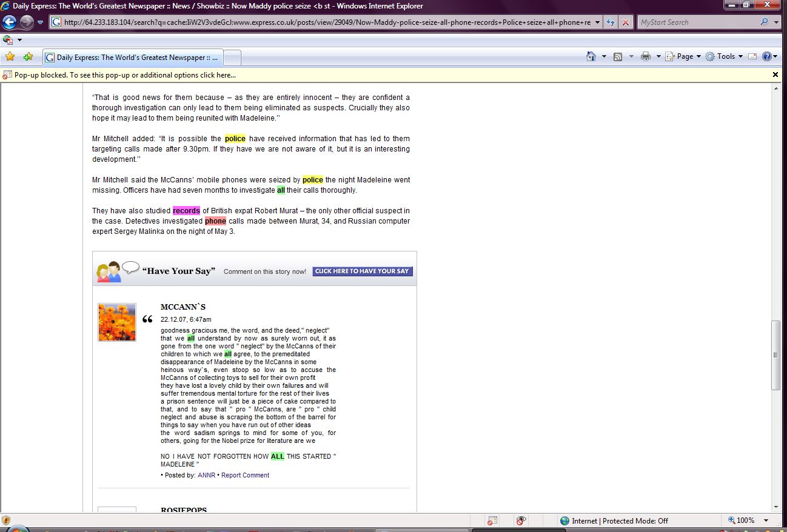Image resolution: width=787 pixels, height=532 pixels.
Task: Open the Favorites Center star
Action: coord(10,57)
